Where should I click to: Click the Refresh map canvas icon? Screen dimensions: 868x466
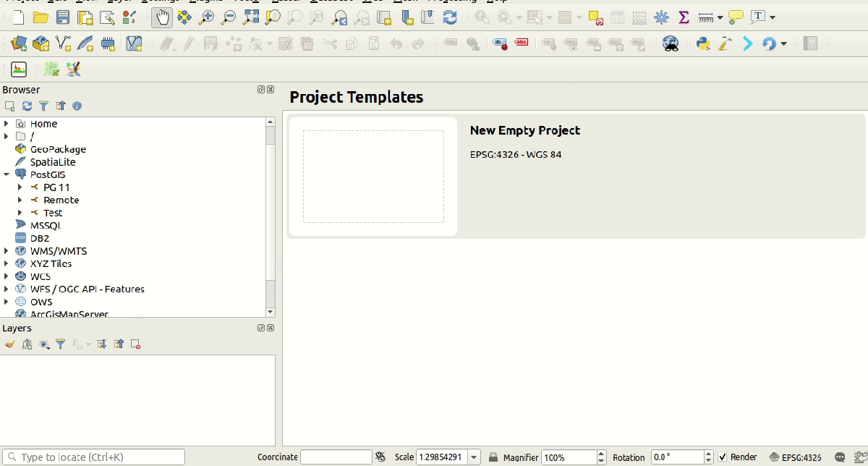pyautogui.click(x=450, y=17)
